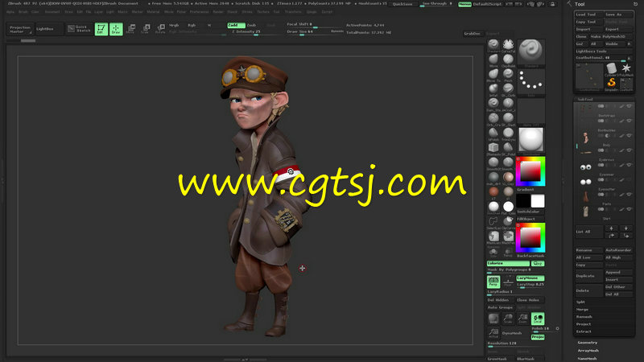This screenshot has width=644, height=362.
Task: Choose the Flat Color white material
Action: [508, 208]
